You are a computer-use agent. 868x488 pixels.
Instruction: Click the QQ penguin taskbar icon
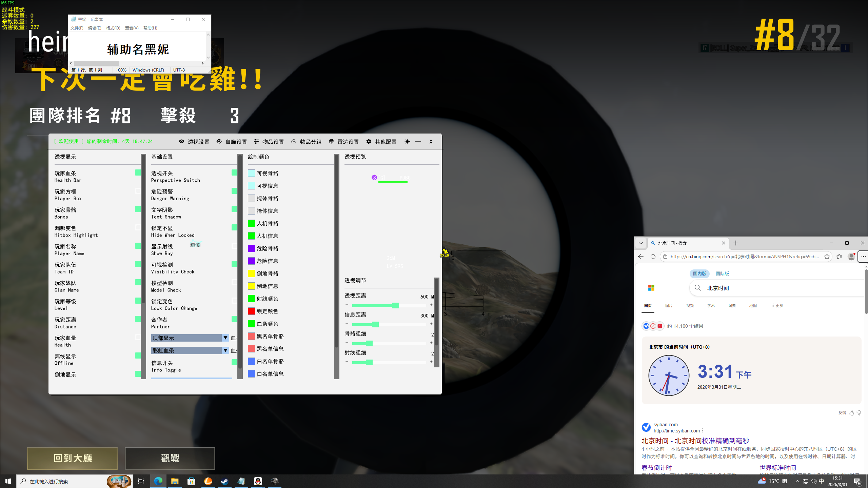(258, 481)
